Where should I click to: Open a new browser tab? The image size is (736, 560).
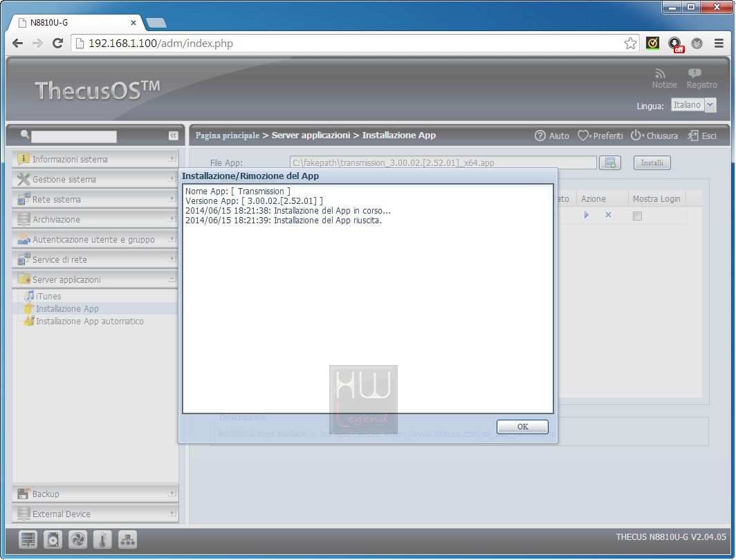coord(156,23)
